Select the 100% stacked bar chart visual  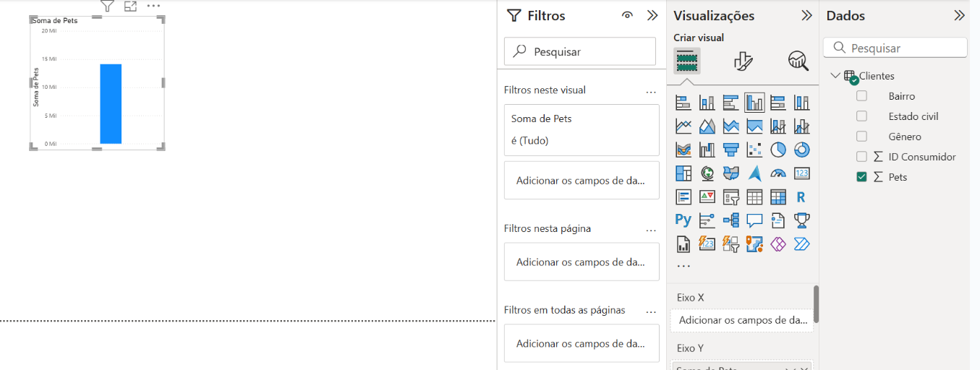pyautogui.click(x=778, y=103)
